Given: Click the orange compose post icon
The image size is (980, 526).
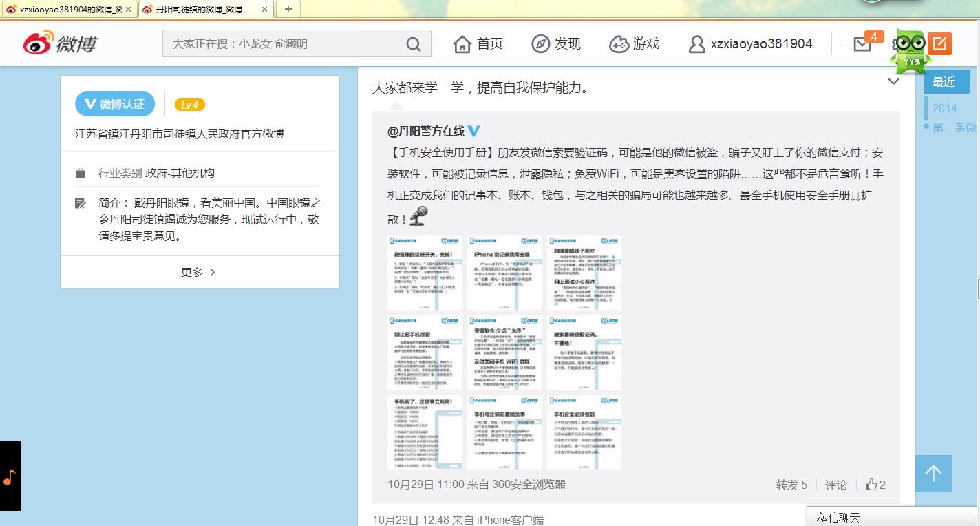Looking at the screenshot, I should pos(939,43).
